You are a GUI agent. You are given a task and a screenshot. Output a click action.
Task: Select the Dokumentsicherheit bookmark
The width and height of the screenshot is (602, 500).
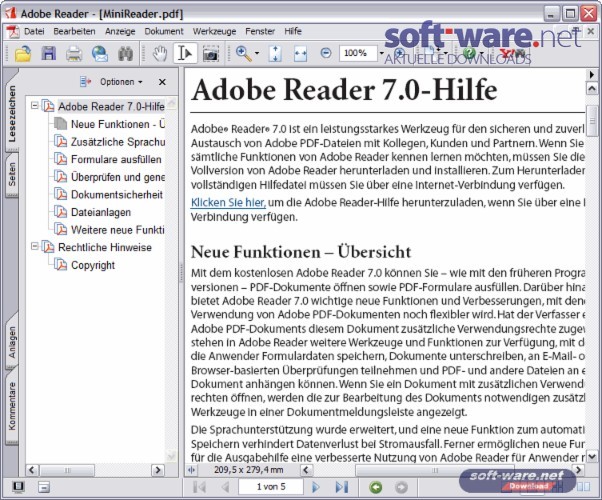[x=117, y=195]
